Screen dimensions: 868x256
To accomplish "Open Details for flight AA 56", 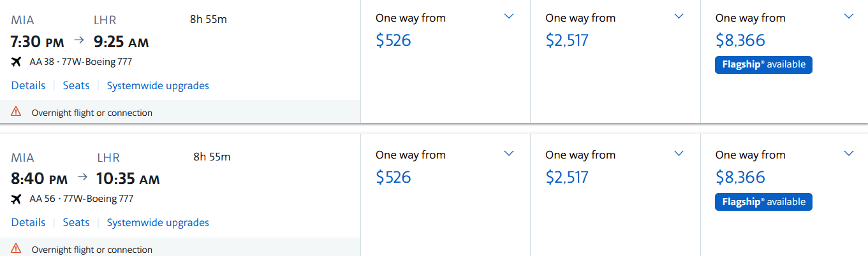I will click(28, 222).
